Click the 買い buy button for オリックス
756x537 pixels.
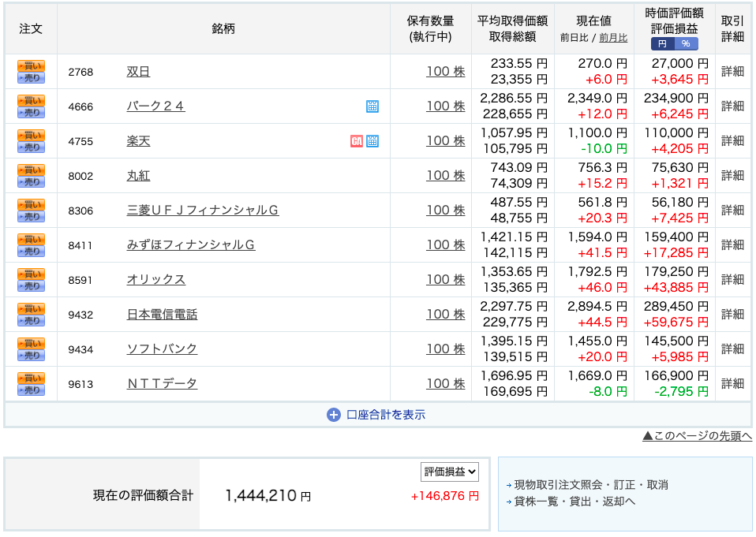tap(31, 274)
